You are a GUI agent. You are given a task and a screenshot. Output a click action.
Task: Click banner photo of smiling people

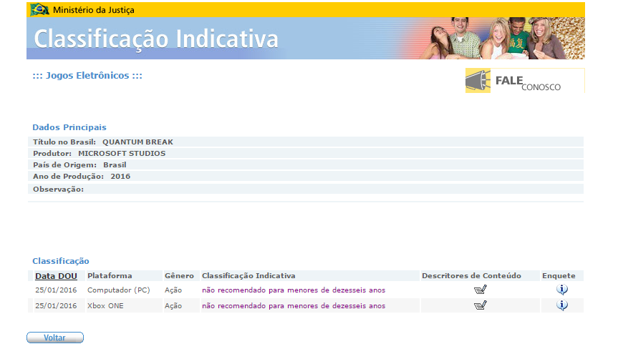tap(503, 38)
